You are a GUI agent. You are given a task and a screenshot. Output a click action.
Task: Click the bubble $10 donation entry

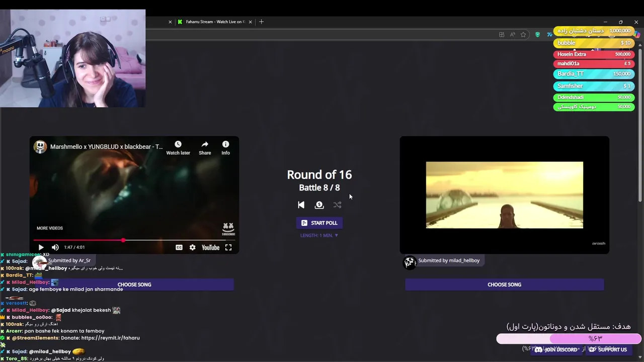tap(594, 43)
